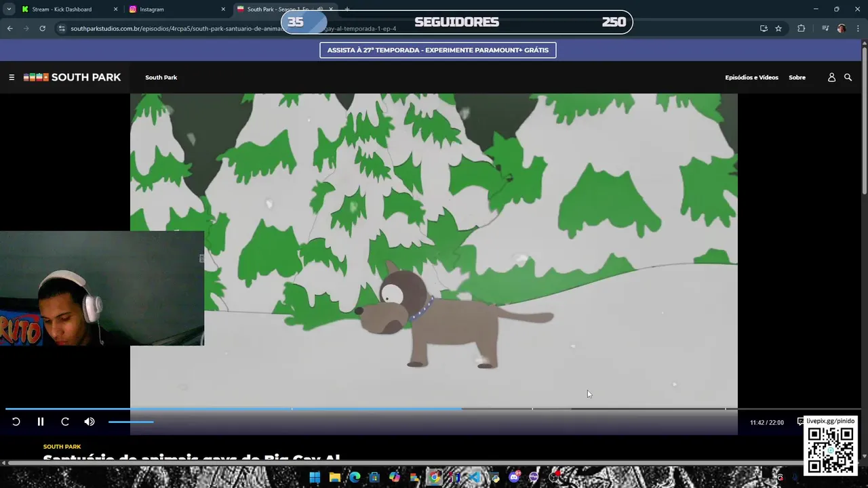This screenshot has height=488, width=868.
Task: Go forward with the browser forward arrow
Action: tap(26, 28)
